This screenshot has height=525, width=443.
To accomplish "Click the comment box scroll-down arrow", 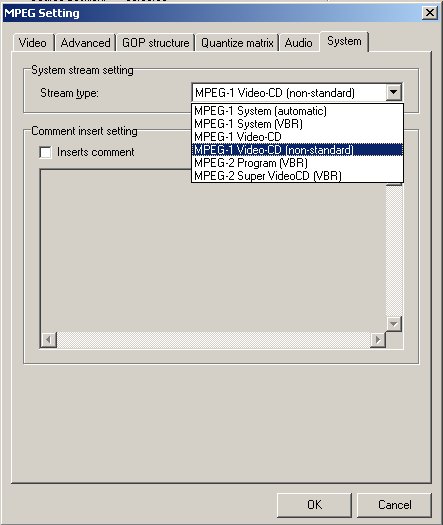I will point(394,324).
